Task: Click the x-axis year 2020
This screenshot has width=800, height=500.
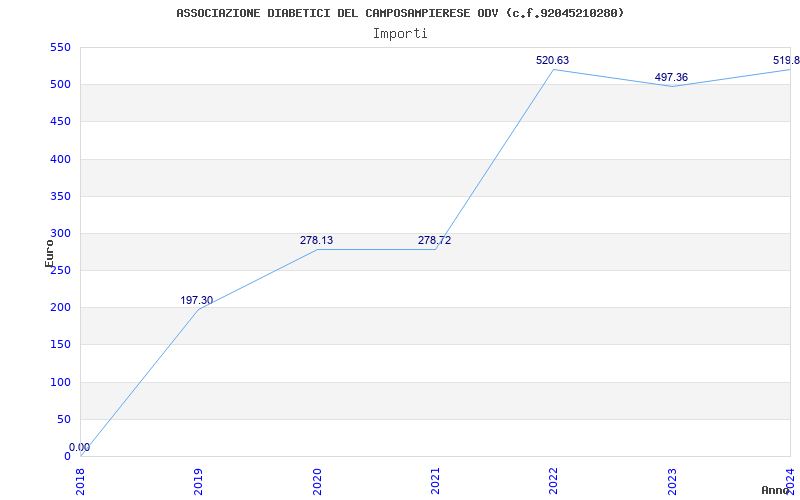Action: pyautogui.click(x=316, y=481)
